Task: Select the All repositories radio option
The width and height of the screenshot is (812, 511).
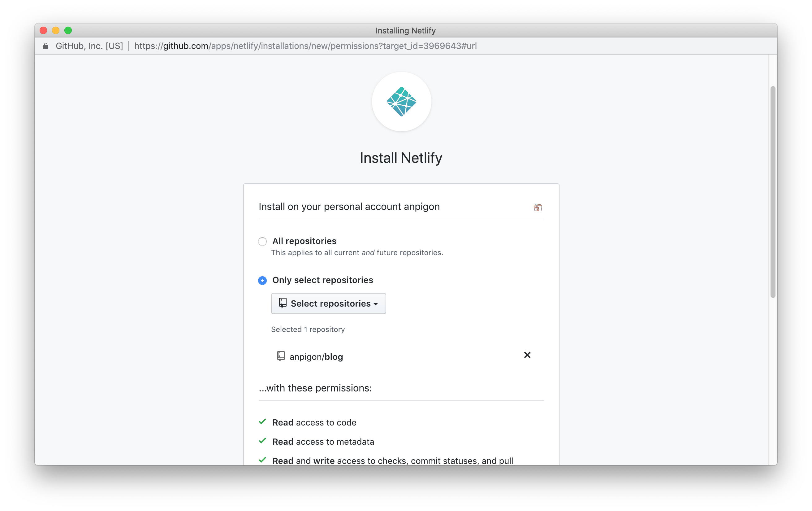Action: coord(262,242)
